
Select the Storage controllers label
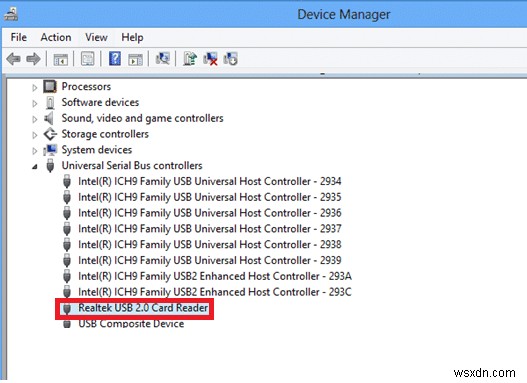click(105, 134)
